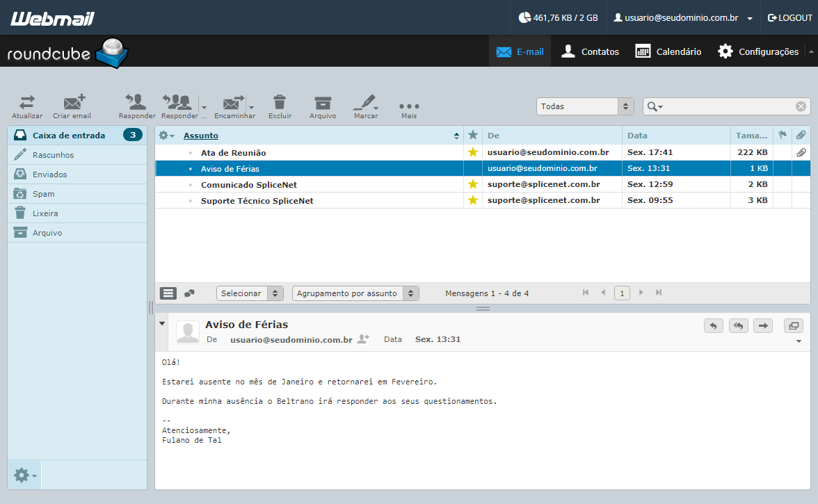Sort by De column header
Viewport: 818px width, 504px height.
pyautogui.click(x=494, y=136)
